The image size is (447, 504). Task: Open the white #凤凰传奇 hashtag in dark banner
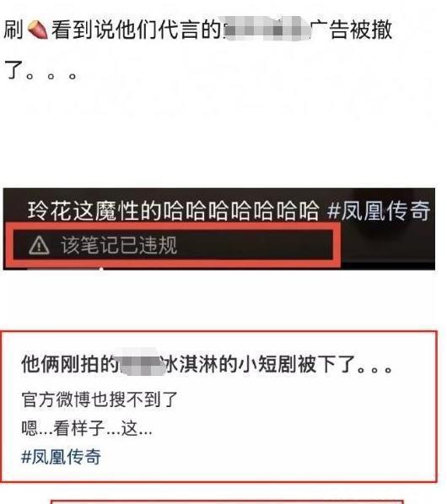379,211
